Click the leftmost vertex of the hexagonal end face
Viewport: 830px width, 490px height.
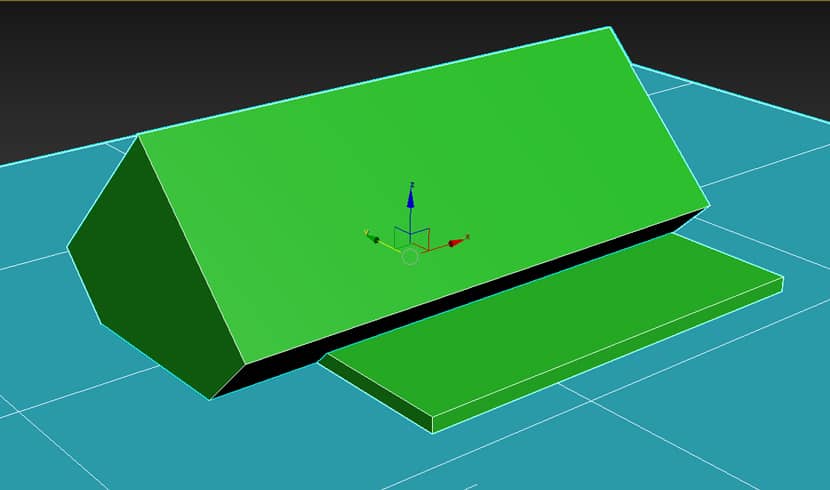point(68,247)
